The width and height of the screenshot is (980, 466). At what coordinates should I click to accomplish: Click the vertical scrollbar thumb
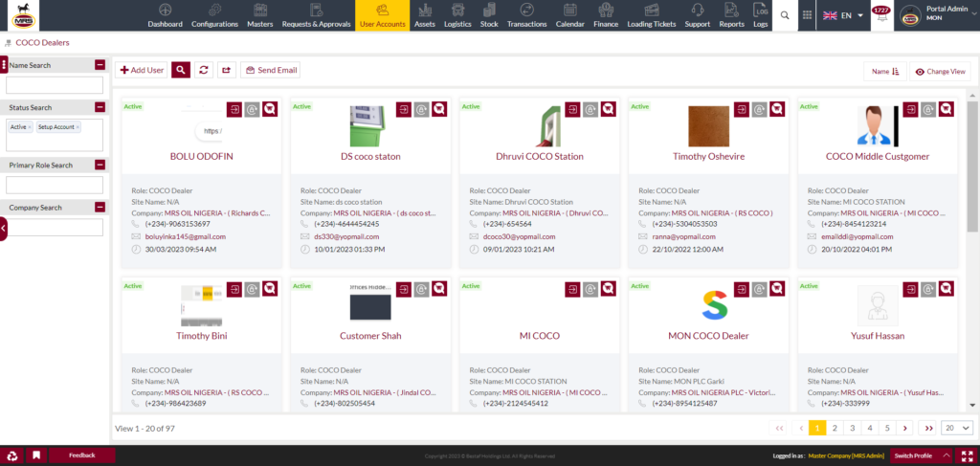[972, 165]
